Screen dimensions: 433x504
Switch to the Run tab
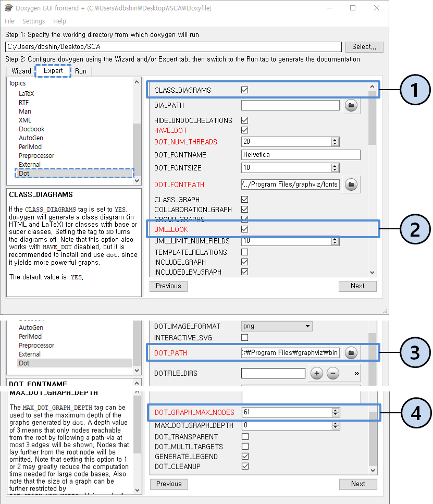(x=81, y=71)
